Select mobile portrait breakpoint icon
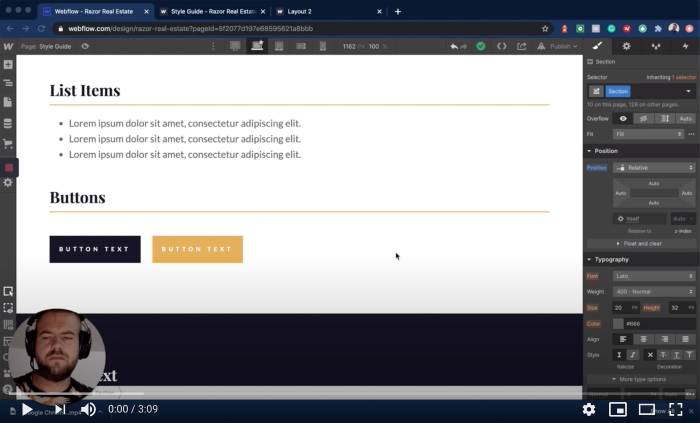Screen dimensions: 700x423 point(323,46)
